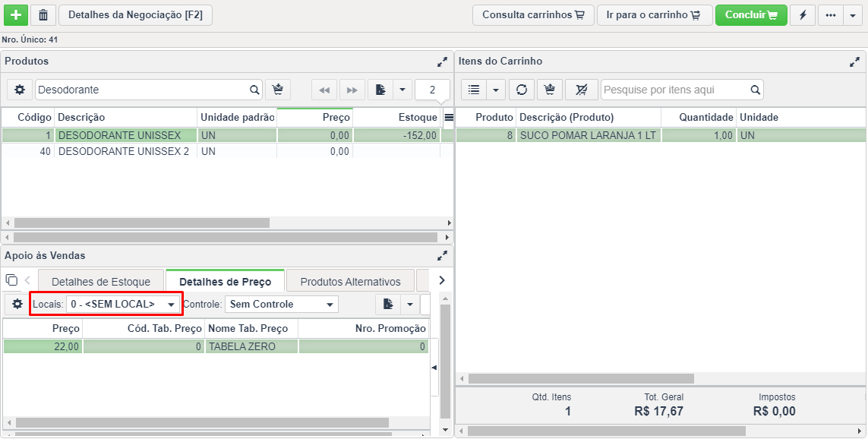Image resolution: width=868 pixels, height=439 pixels.
Task: Click the previous page rewind button in Produtos
Action: point(324,90)
